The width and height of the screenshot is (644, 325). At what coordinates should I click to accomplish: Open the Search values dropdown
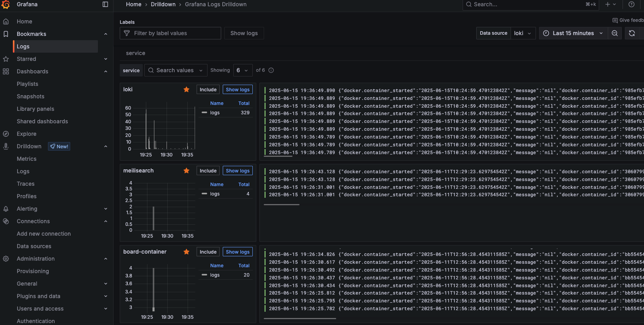click(176, 70)
